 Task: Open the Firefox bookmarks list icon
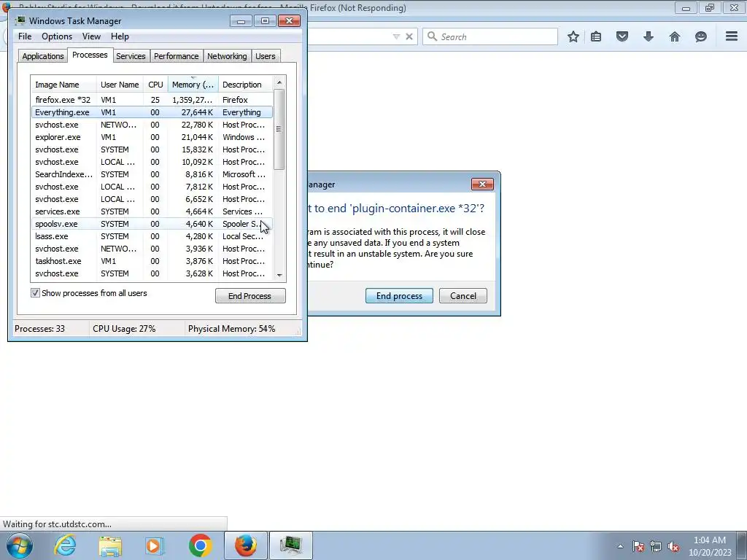[x=596, y=36]
